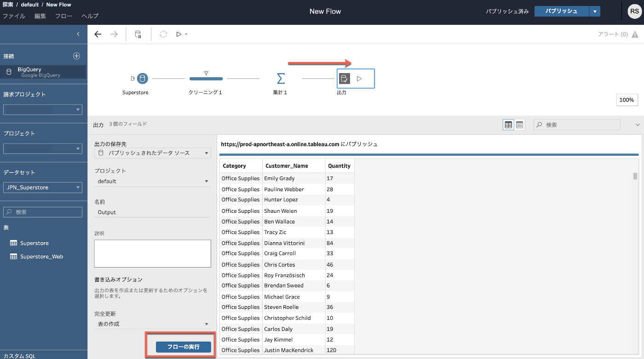Click the パブリッシュ button

tap(562, 11)
